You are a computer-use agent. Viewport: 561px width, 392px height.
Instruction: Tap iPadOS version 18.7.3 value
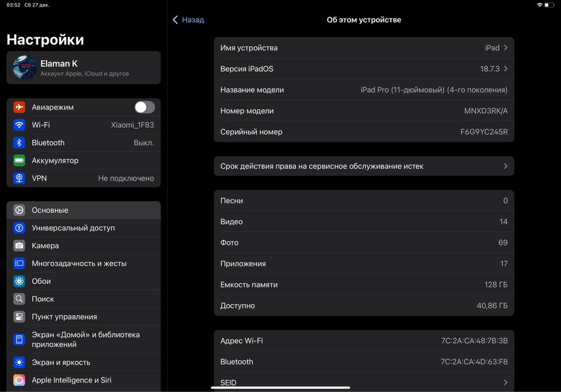click(490, 68)
